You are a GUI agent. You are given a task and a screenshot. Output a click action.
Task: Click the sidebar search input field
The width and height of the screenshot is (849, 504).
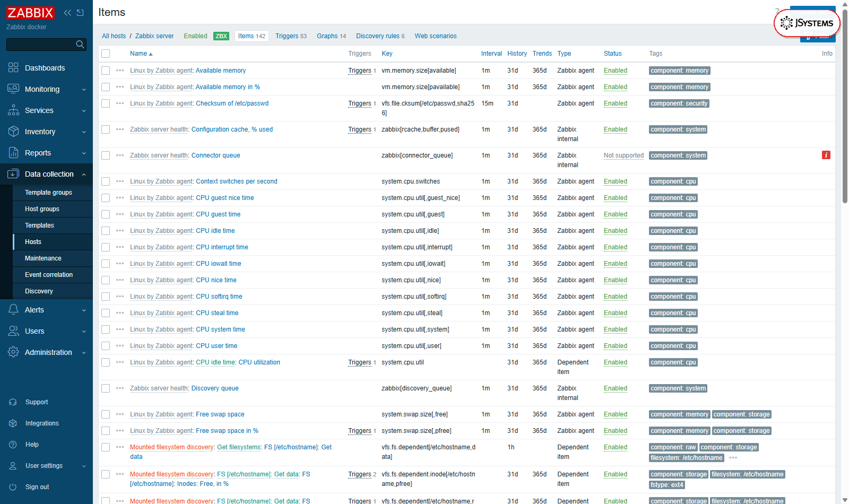coord(41,45)
